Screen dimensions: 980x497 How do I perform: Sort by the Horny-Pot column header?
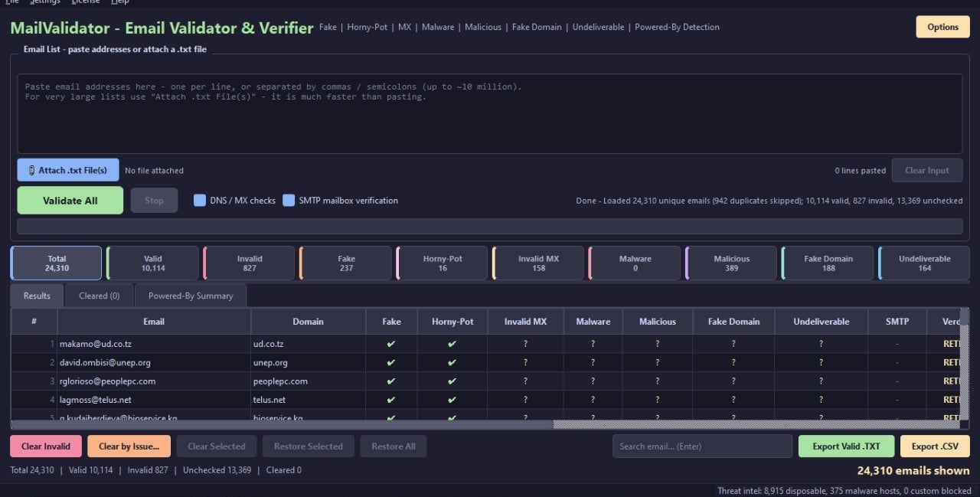pos(452,322)
